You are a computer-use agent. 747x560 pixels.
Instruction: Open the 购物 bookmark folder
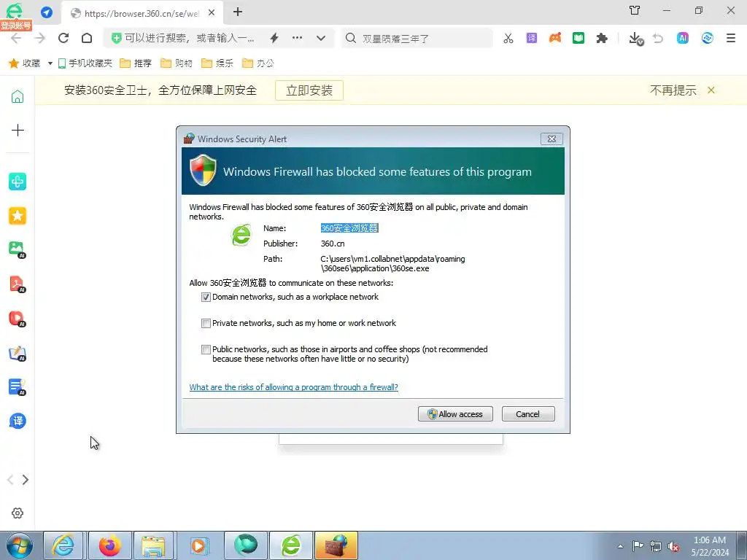click(x=177, y=63)
